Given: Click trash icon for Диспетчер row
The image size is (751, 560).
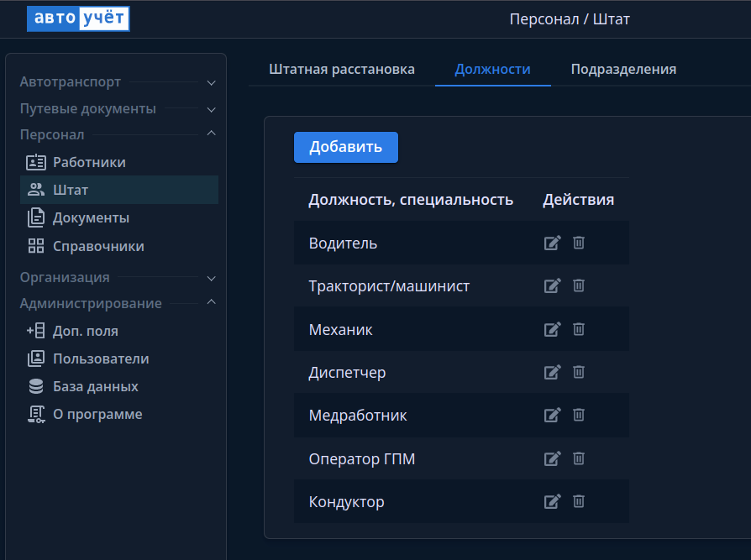Looking at the screenshot, I should coord(579,372).
